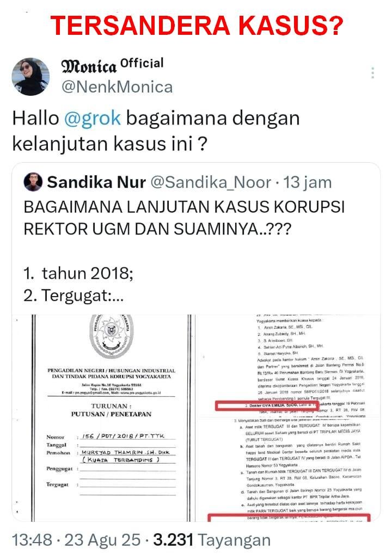This screenshot has width=392, height=560.
Task: Open the @NenkMonica handle
Action: pos(117,87)
